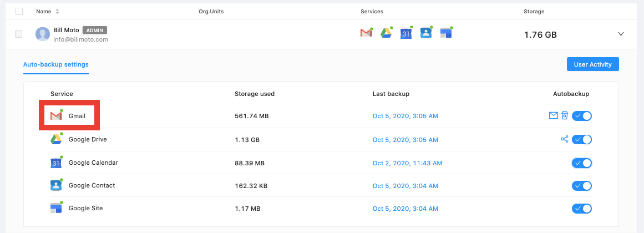Click the envelope icon in Gmail row
The height and width of the screenshot is (233, 644).
point(553,115)
